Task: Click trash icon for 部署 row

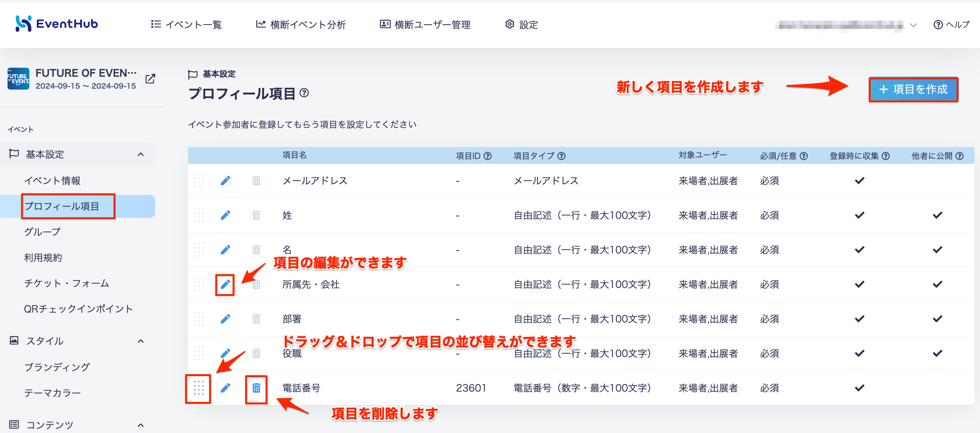Action: tap(256, 319)
